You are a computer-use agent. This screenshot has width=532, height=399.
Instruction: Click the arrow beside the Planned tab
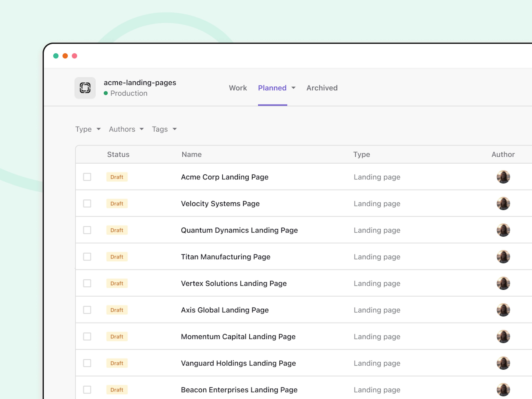(x=293, y=88)
